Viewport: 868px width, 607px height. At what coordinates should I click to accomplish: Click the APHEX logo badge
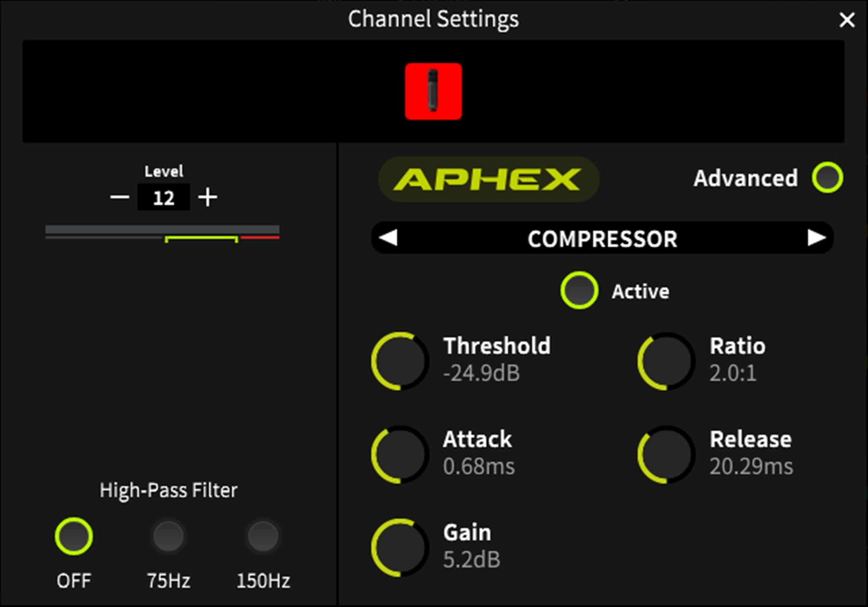pyautogui.click(x=488, y=179)
